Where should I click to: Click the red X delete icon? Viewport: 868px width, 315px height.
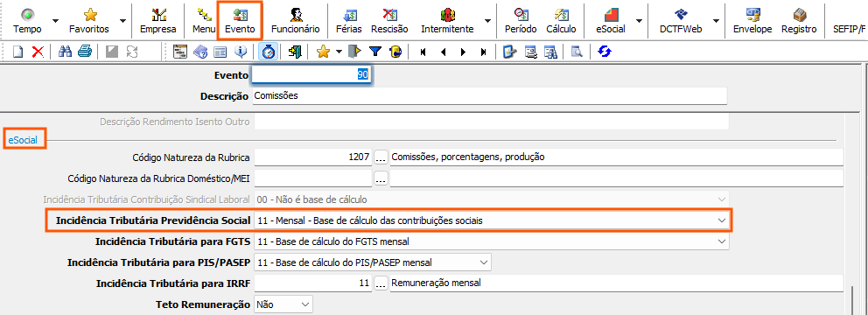(x=38, y=52)
